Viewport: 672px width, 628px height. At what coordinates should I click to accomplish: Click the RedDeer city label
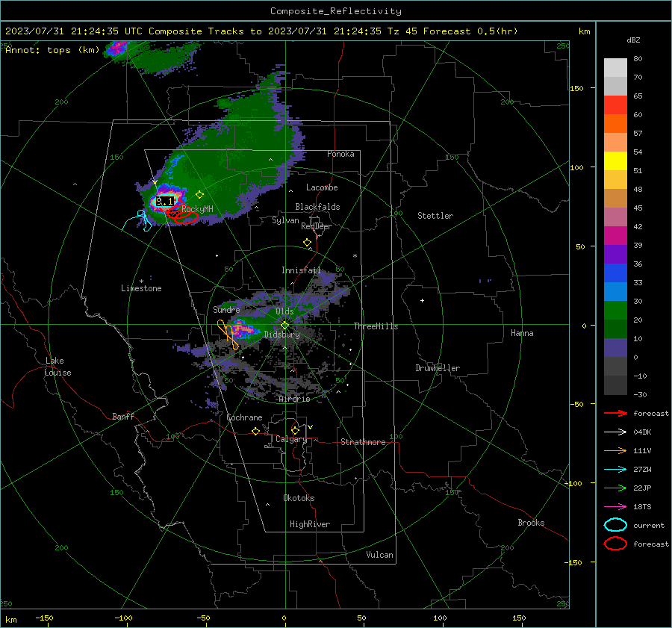pyautogui.click(x=317, y=226)
